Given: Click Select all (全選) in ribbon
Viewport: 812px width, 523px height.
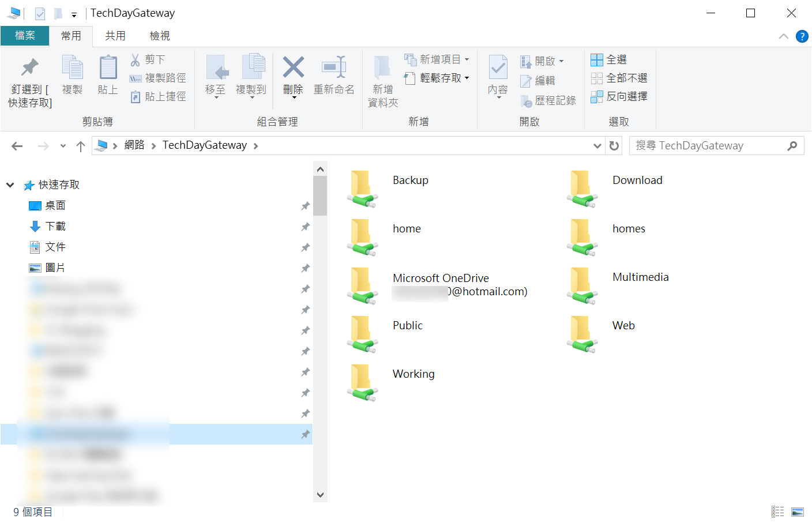Looking at the screenshot, I should pos(609,59).
